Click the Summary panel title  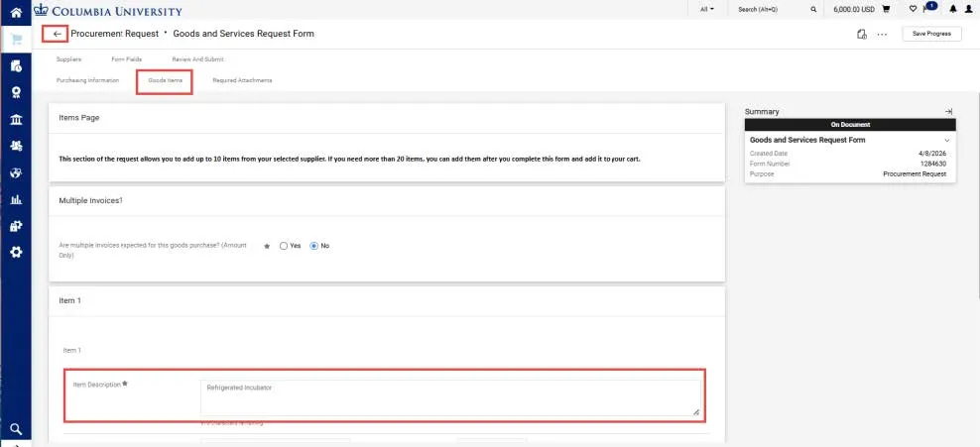762,112
